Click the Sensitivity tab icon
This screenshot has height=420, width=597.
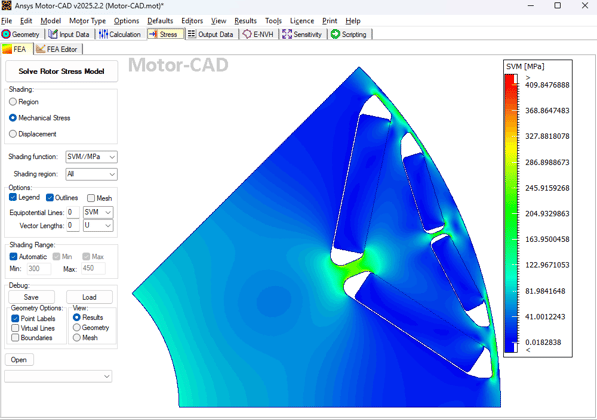(287, 34)
